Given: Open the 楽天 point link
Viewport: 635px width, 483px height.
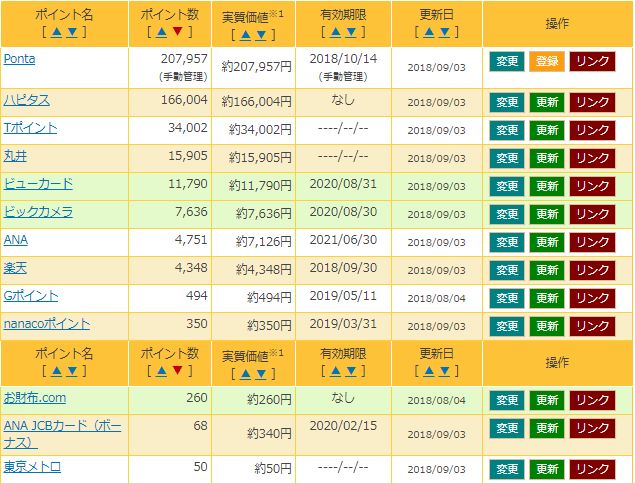Looking at the screenshot, I should click(x=15, y=268).
